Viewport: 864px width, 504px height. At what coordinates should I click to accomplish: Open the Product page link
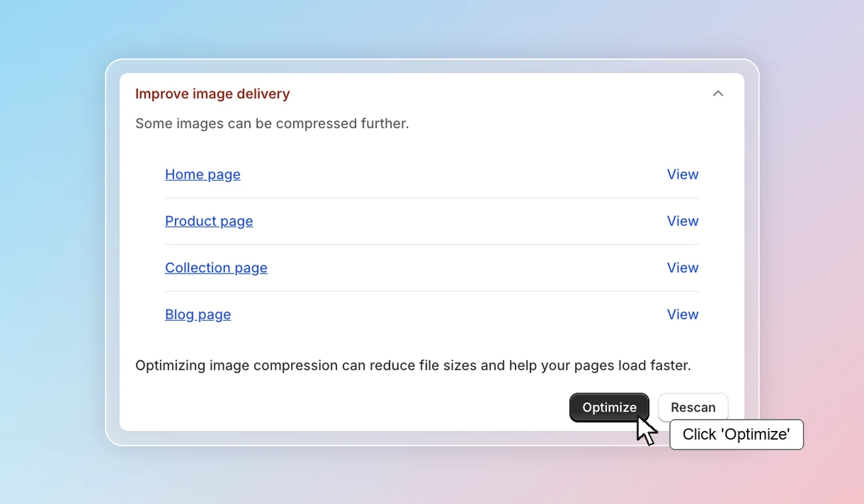[209, 221]
